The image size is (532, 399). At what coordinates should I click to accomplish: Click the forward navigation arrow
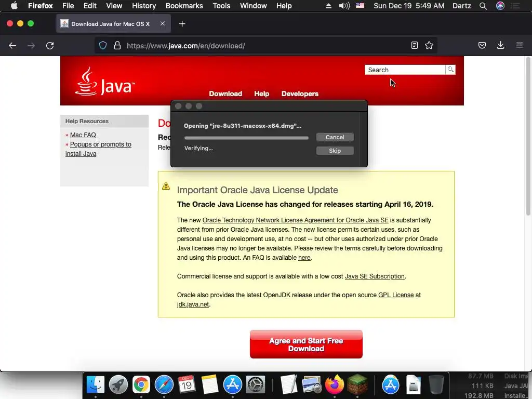pos(31,46)
